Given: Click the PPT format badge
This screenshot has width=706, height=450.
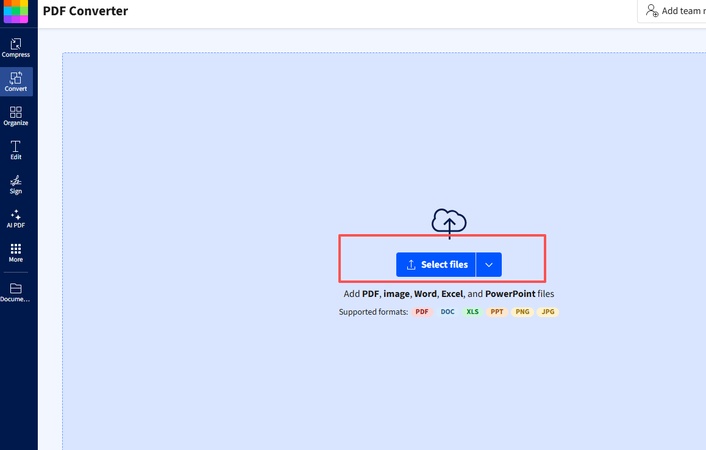Looking at the screenshot, I should coord(497,312).
